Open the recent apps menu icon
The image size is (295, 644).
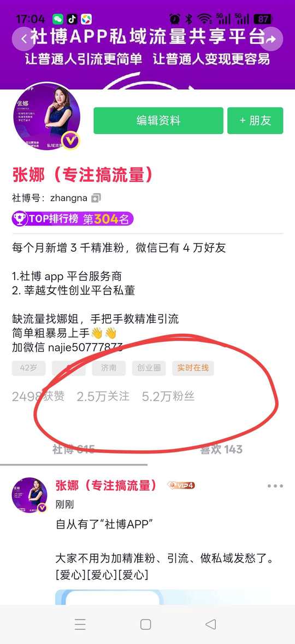[80, 624]
